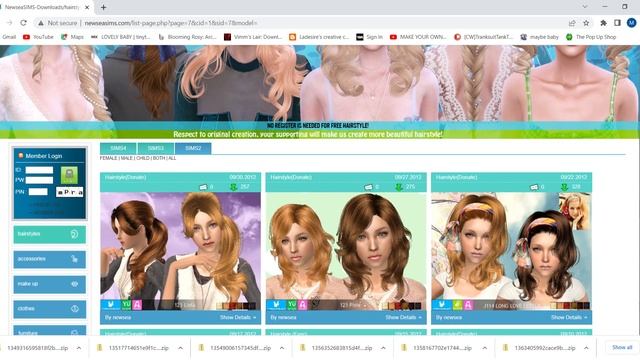Open the Gmail bookmark

pyautogui.click(x=9, y=37)
